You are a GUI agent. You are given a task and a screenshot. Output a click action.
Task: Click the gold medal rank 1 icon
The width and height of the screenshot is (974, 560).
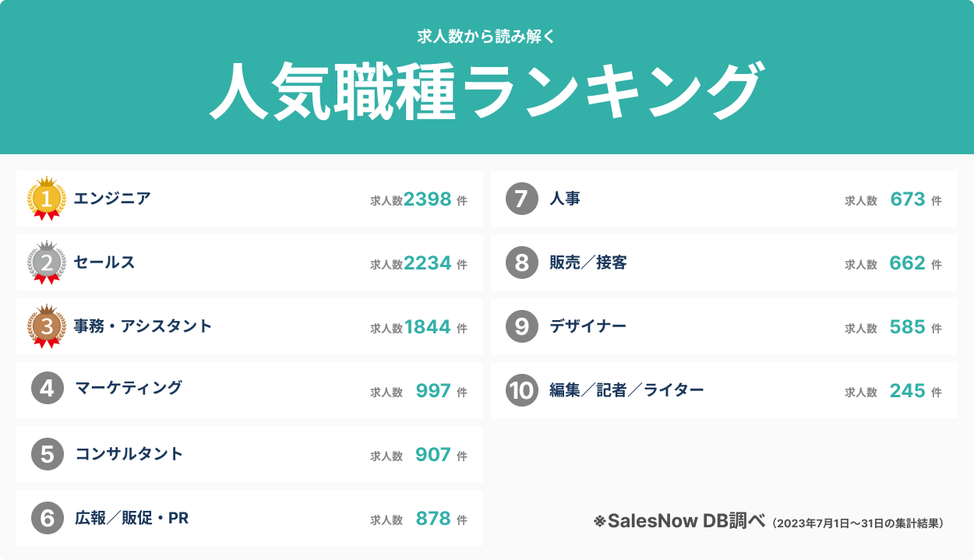(47, 199)
